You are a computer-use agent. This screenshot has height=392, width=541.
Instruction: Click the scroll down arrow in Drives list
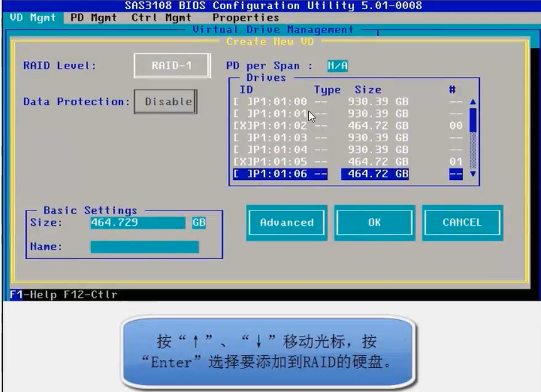(473, 174)
